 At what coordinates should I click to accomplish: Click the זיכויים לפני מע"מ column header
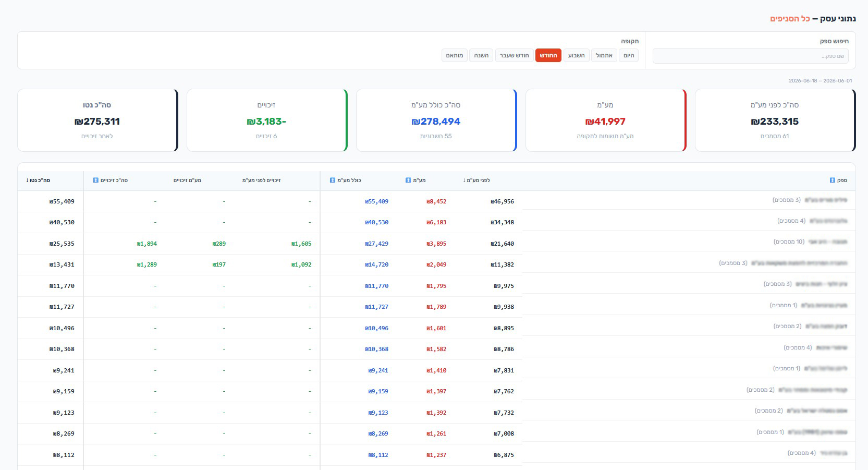[261, 180]
